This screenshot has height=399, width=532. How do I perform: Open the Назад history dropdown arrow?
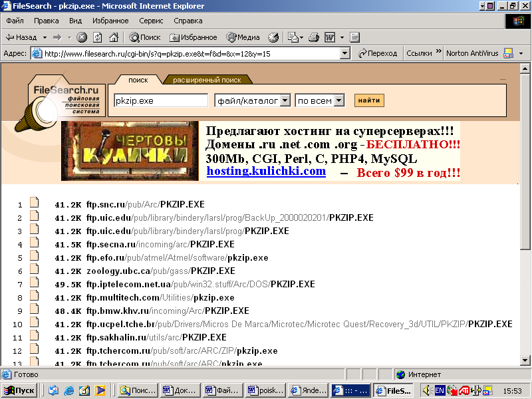coord(45,37)
